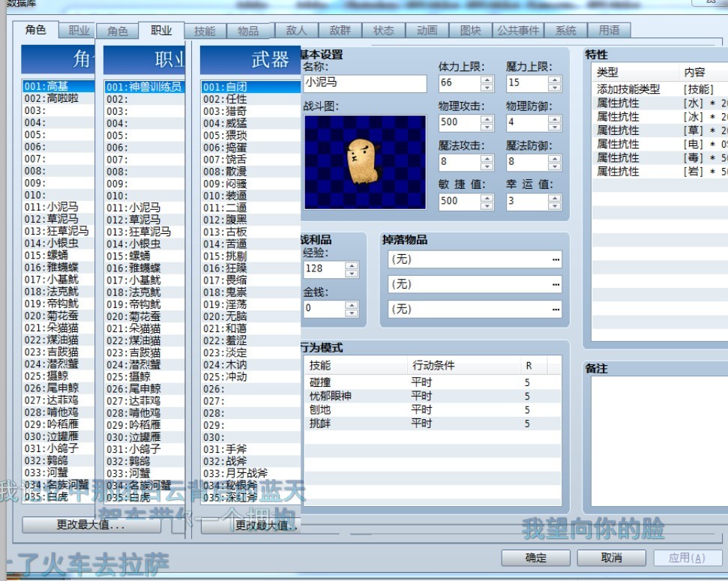
Task: Select weapon 002:任性
Action: [x=250, y=99]
